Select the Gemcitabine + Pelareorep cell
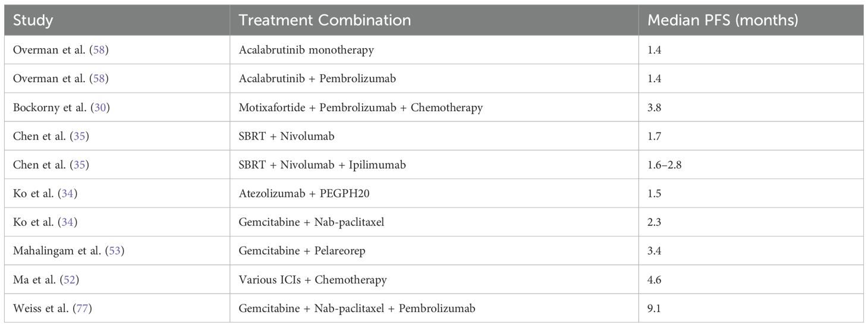 point(302,251)
